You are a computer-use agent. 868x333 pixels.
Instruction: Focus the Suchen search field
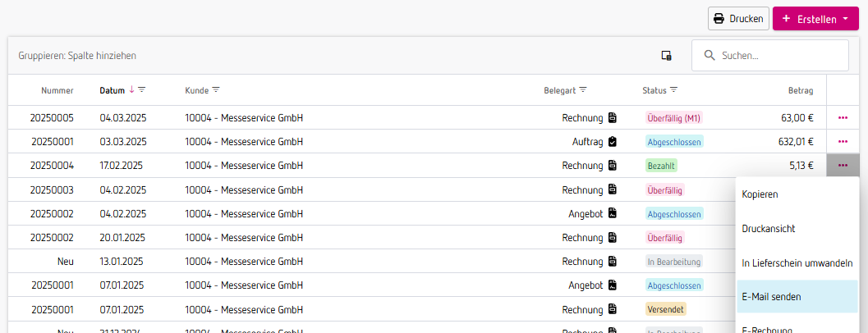click(770, 55)
